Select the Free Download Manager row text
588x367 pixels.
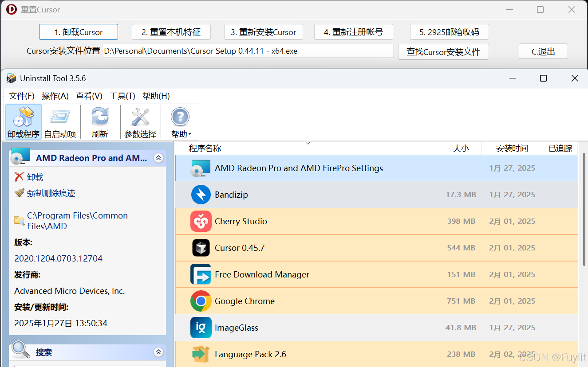pyautogui.click(x=262, y=274)
